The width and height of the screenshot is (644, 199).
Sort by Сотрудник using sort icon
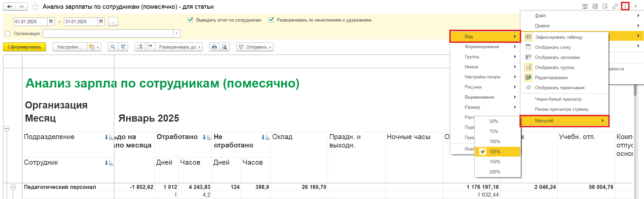(x=109, y=163)
